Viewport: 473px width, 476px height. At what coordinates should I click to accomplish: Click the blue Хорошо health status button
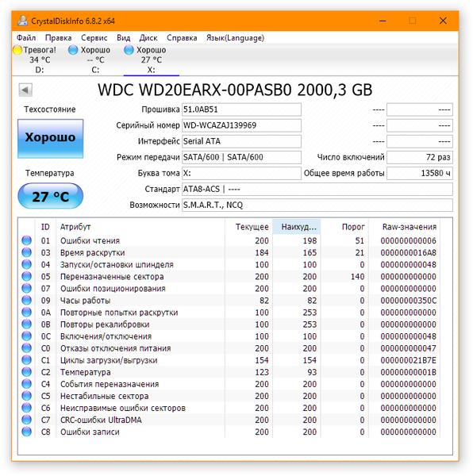tap(51, 138)
